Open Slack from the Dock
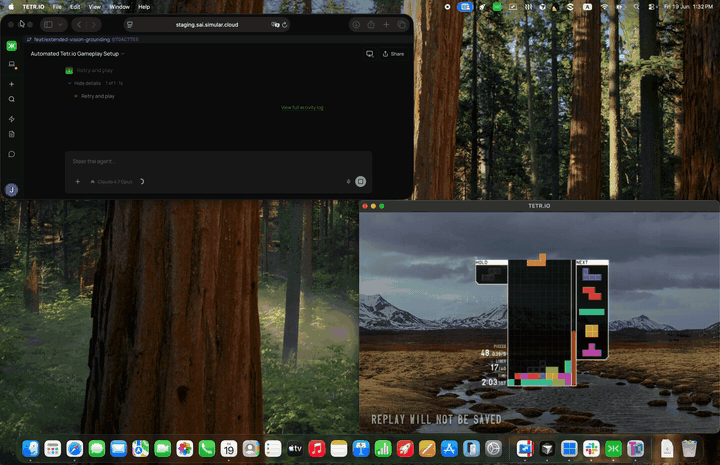The image size is (720, 465). click(x=591, y=449)
